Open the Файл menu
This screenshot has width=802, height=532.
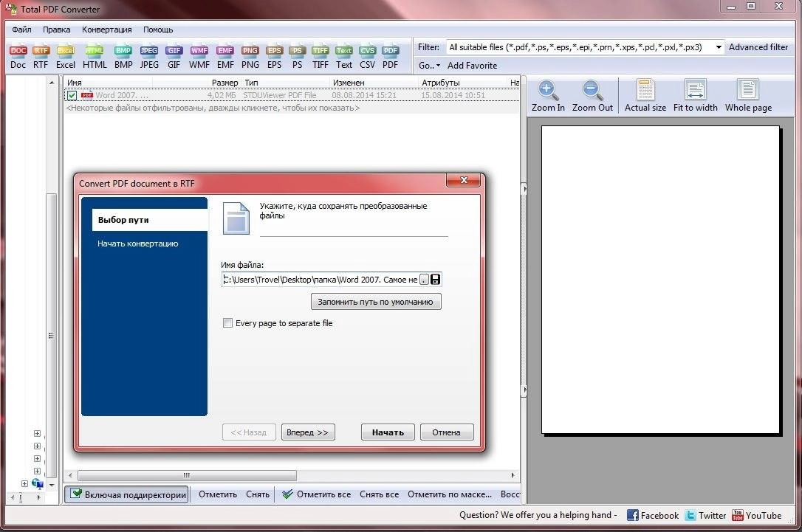point(21,30)
